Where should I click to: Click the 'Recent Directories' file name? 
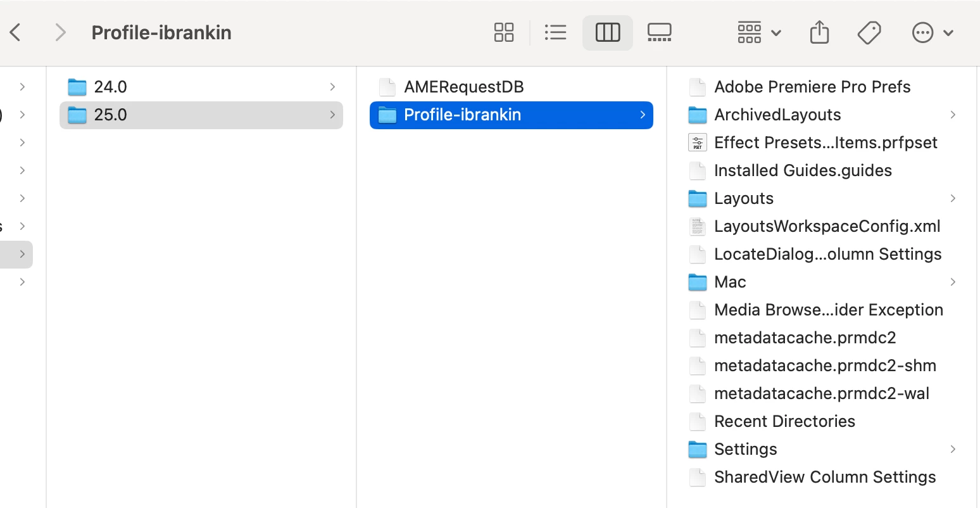785,421
